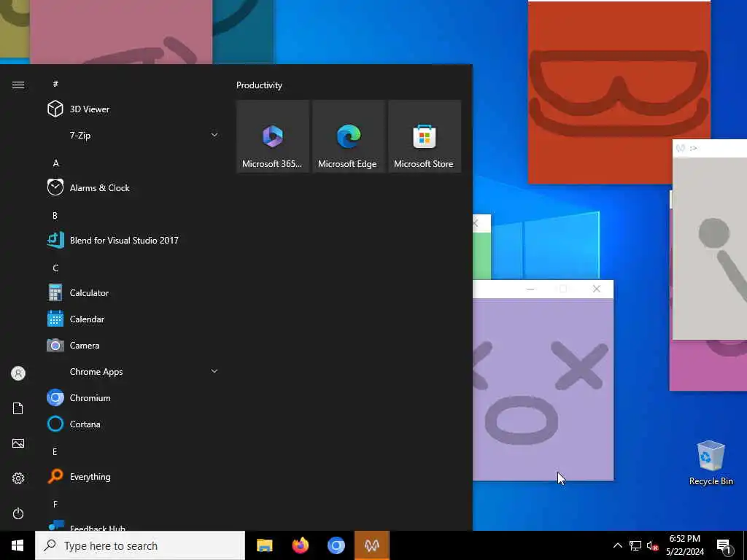
Task: Open the user account icon
Action: [x=18, y=373]
